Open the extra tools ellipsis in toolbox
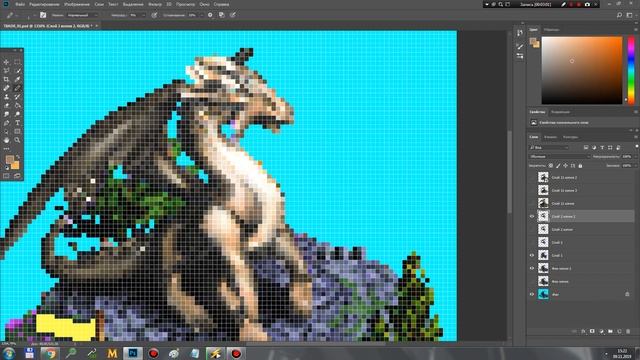Screen dimensions: 640x360 tap(6, 149)
